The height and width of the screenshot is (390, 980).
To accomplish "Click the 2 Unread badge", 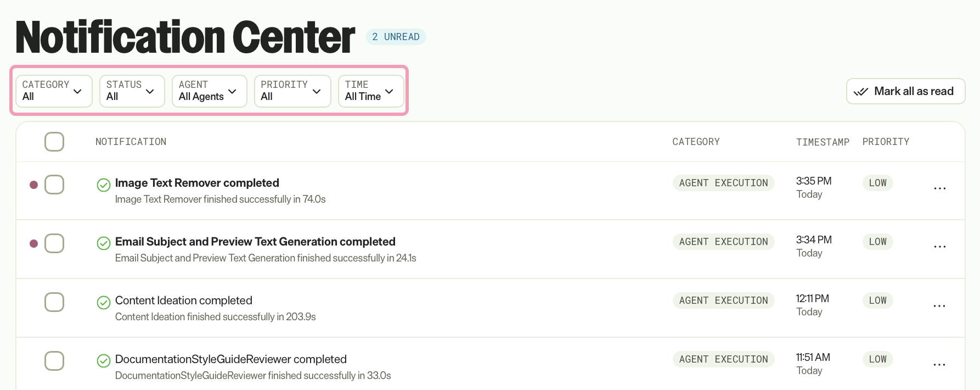I will [x=396, y=37].
